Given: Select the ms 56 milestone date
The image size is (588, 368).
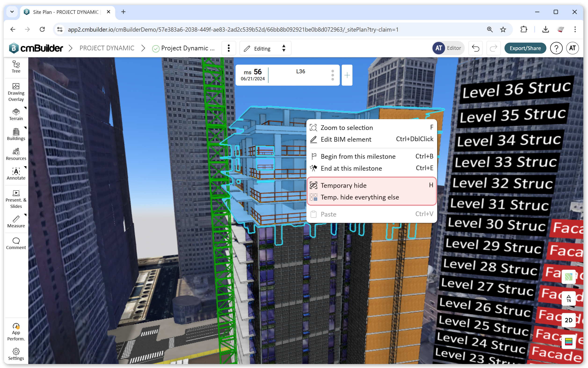Looking at the screenshot, I should click(252, 75).
